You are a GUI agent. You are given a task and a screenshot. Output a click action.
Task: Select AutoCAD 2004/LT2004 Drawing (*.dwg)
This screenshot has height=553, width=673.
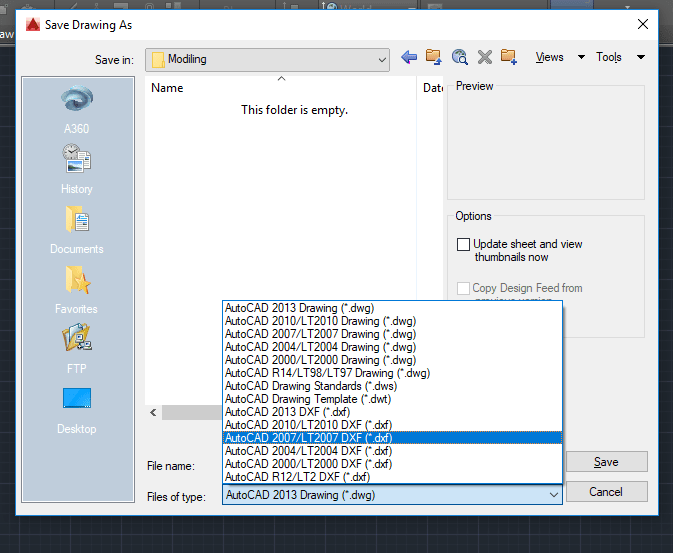tap(392, 347)
